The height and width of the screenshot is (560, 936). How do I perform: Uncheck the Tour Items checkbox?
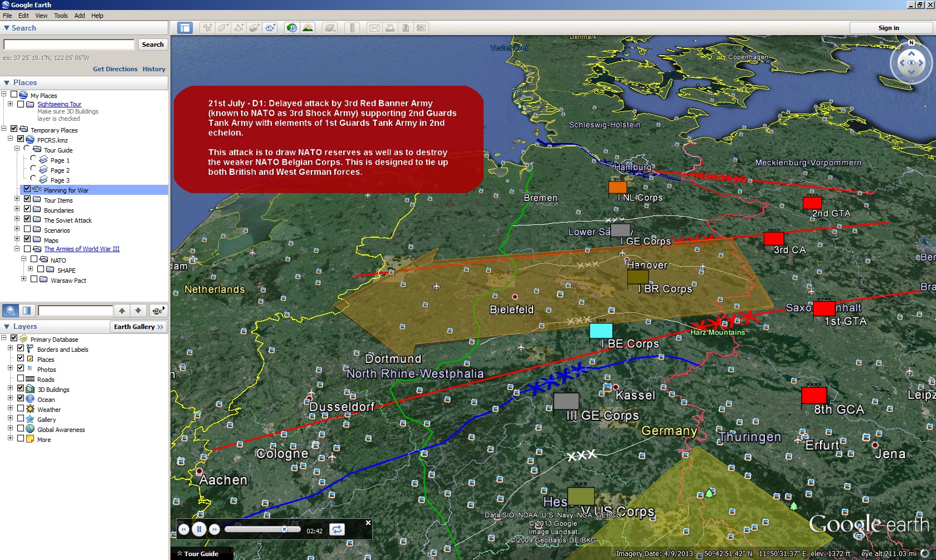27,199
